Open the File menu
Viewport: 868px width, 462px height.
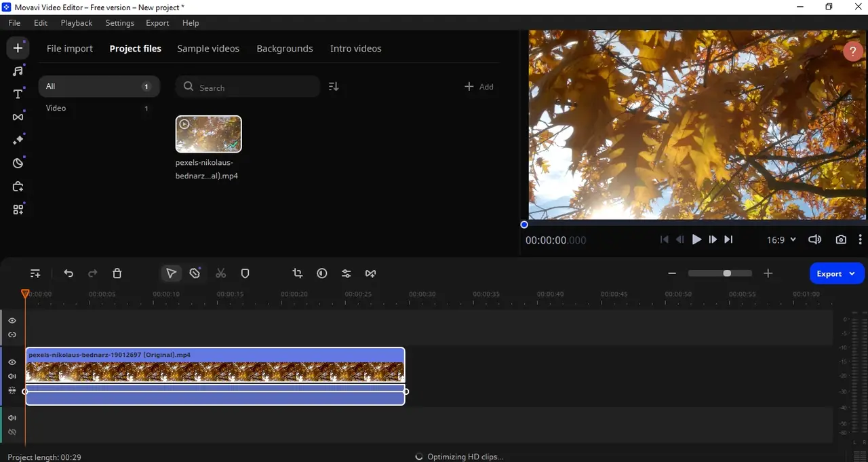click(14, 22)
